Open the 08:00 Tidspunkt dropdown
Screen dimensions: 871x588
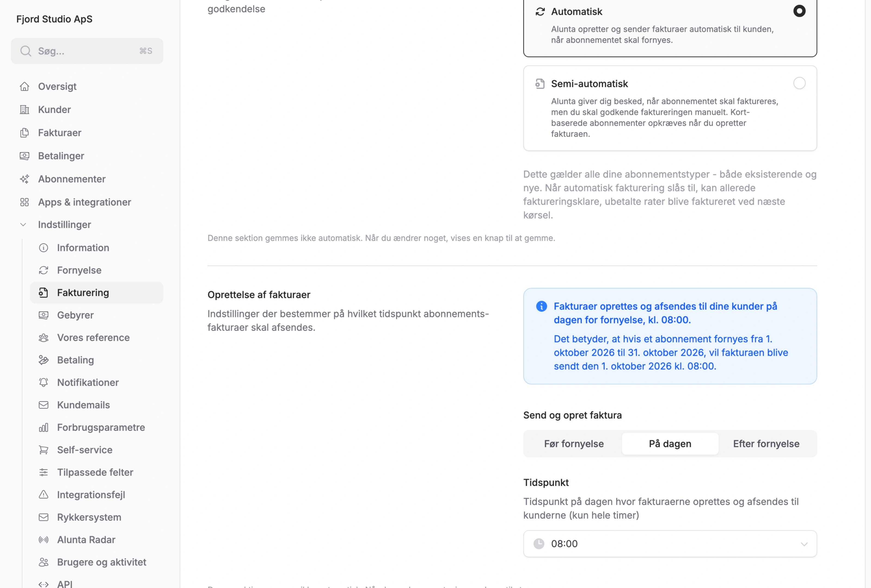tap(670, 544)
